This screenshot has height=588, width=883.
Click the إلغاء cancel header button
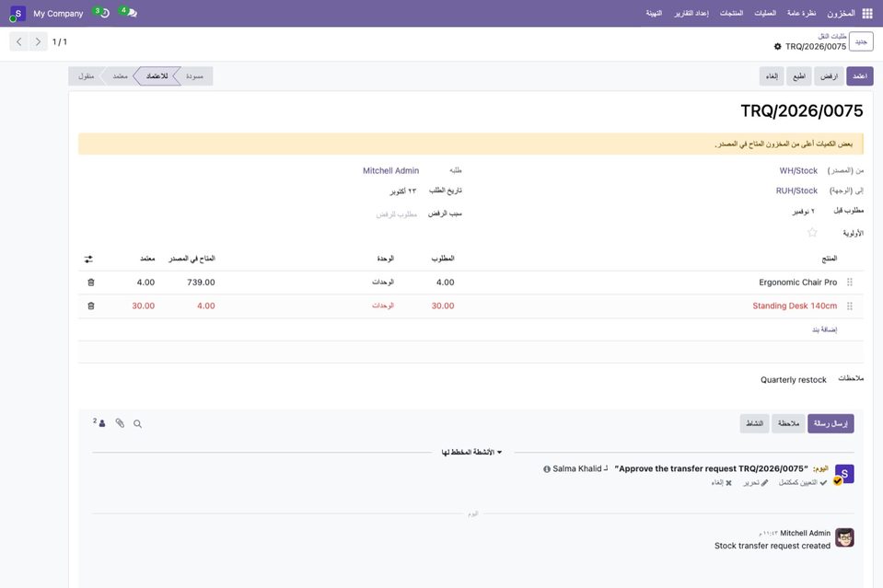pyautogui.click(x=772, y=76)
